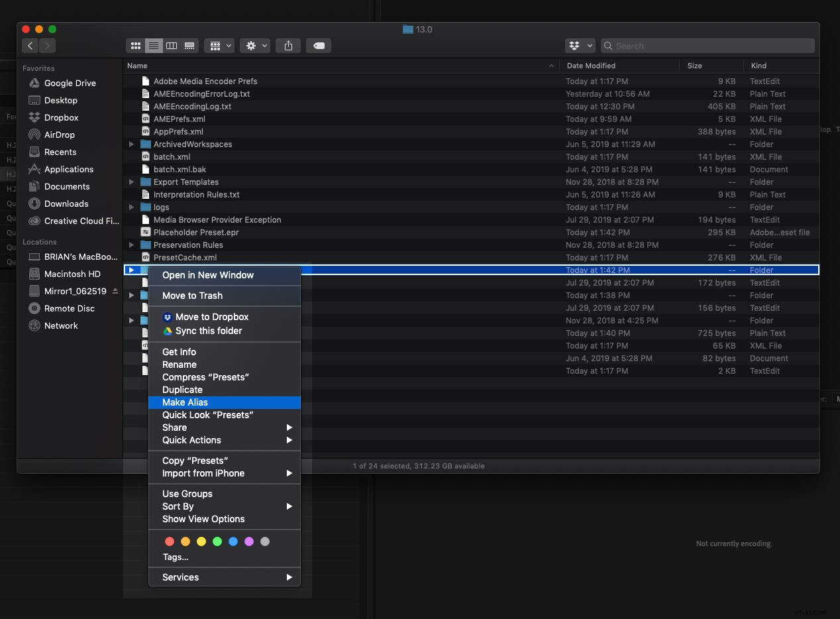Eject the Mirror1_062519 disk

click(114, 291)
